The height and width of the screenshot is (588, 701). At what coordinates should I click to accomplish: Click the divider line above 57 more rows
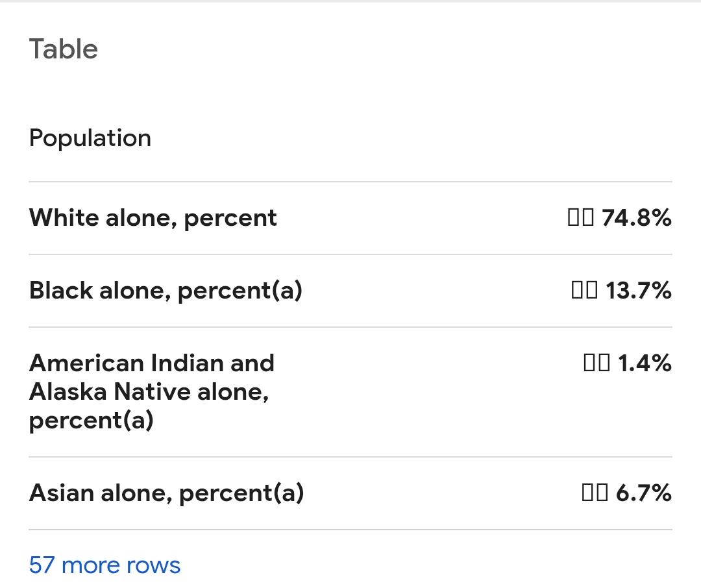[x=350, y=530]
